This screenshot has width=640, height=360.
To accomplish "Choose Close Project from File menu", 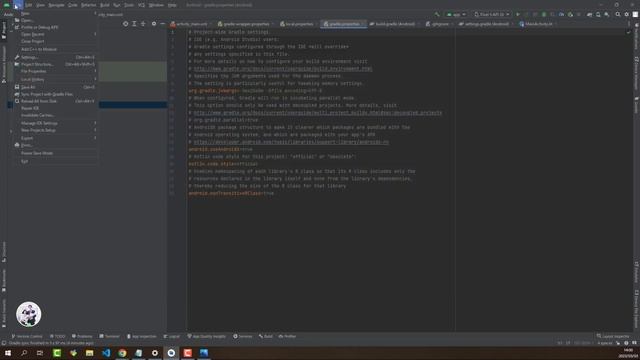I will [x=56, y=42].
